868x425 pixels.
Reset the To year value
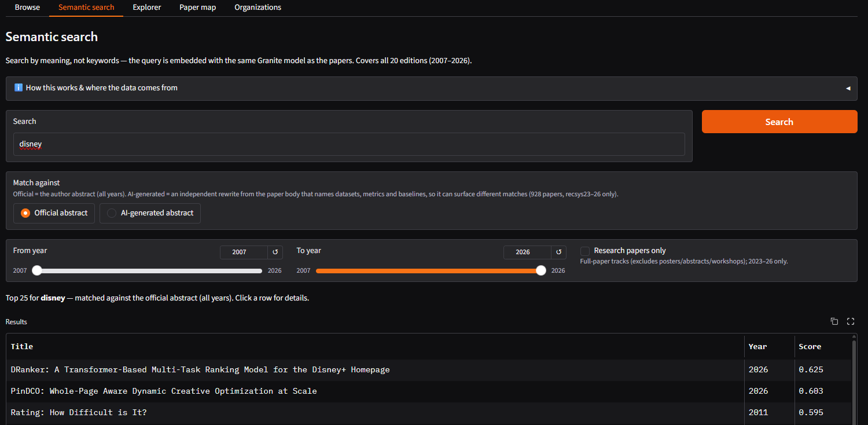(559, 252)
